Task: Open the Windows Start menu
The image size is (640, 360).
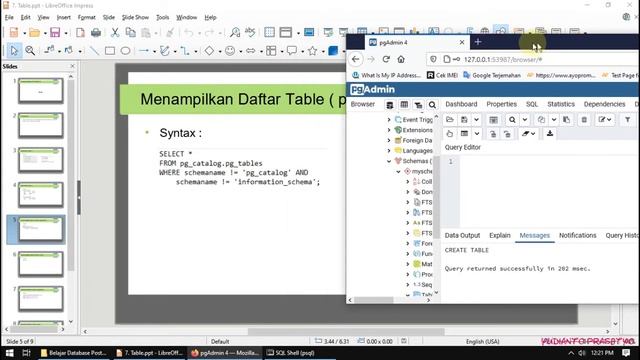Action: (x=9, y=353)
